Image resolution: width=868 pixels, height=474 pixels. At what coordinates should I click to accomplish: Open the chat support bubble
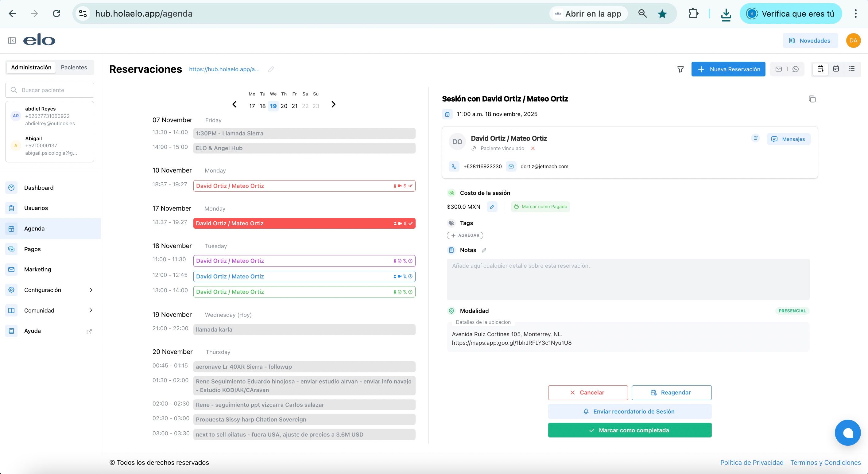[847, 433]
